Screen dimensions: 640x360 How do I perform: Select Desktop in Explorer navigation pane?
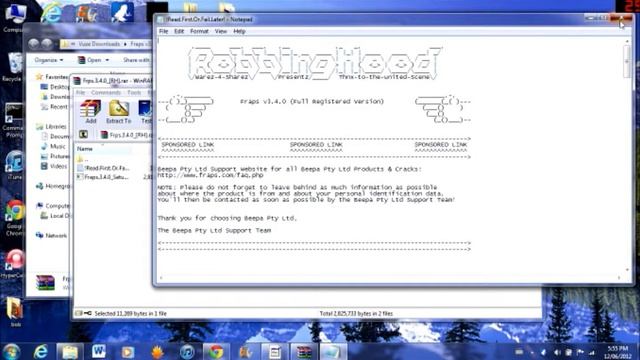(x=55, y=87)
